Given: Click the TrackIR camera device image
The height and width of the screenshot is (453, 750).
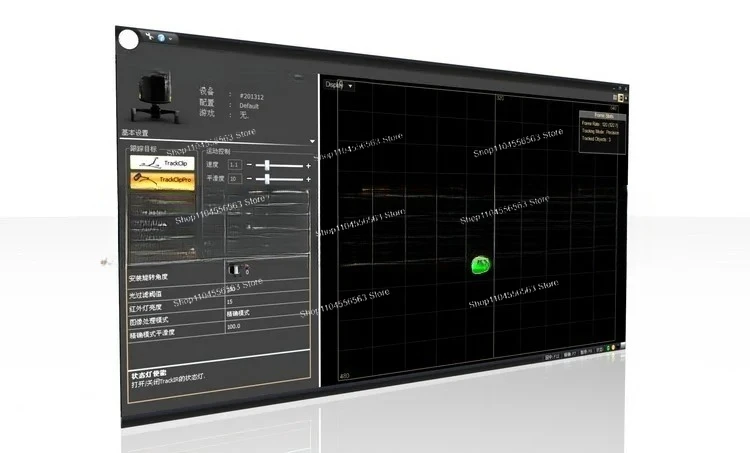Looking at the screenshot, I should click(154, 97).
